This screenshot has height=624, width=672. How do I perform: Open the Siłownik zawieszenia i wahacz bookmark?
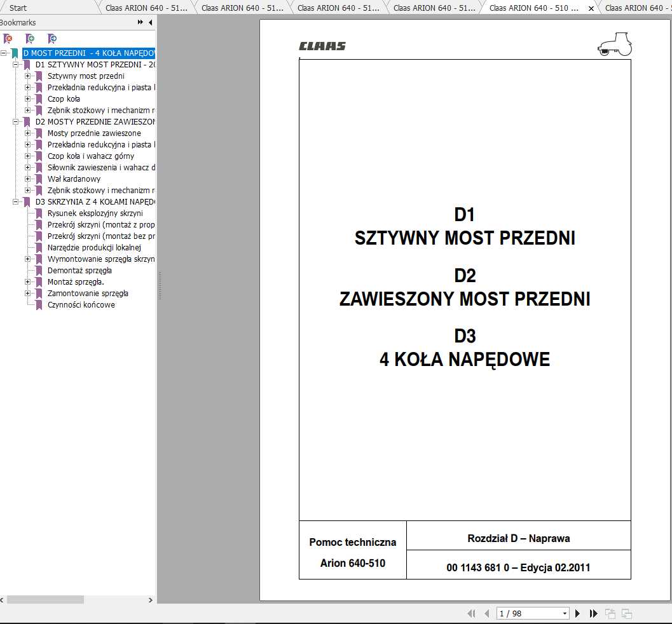101,168
